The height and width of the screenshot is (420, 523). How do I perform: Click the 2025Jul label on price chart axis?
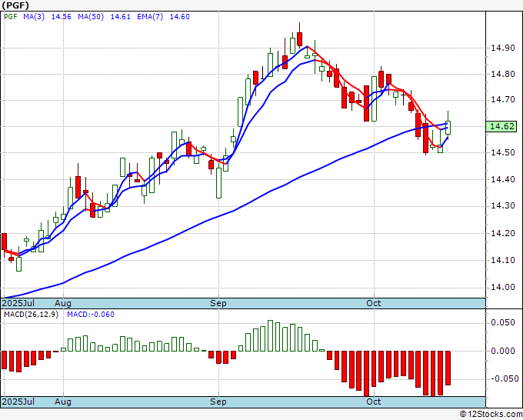click(x=18, y=304)
